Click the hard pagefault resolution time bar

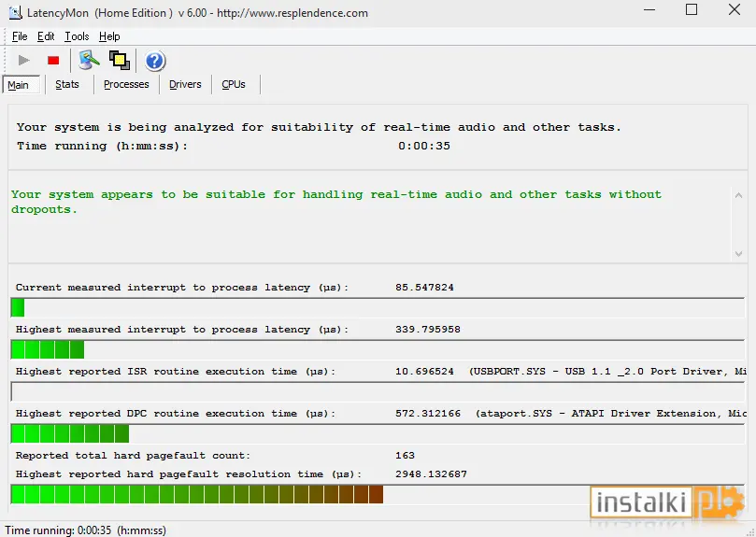378,495
